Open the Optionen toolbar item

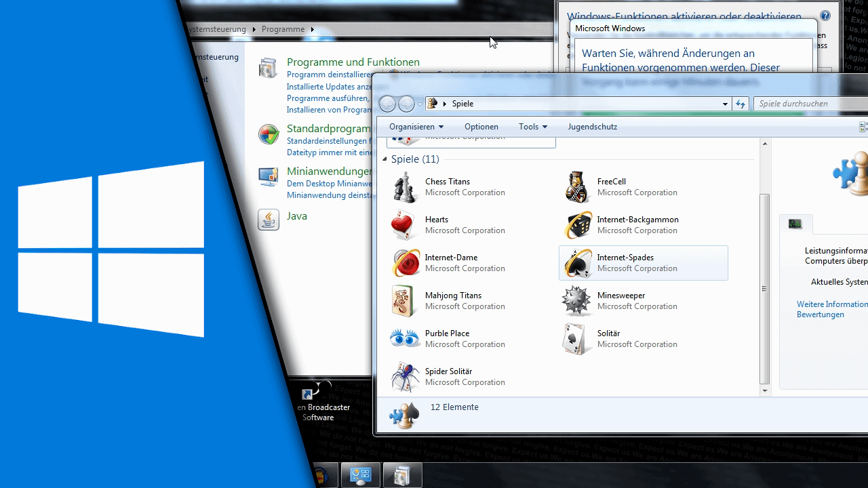481,127
